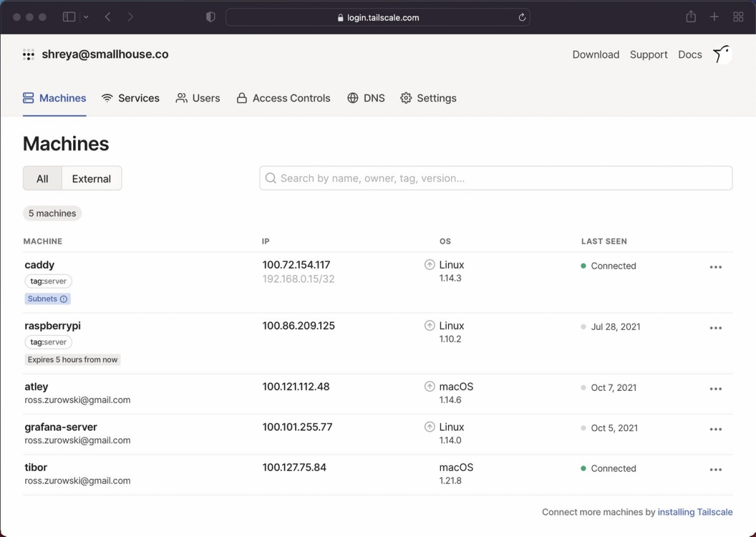Open the shreya@smallhouse.co account name
The image size is (756, 537).
(105, 54)
